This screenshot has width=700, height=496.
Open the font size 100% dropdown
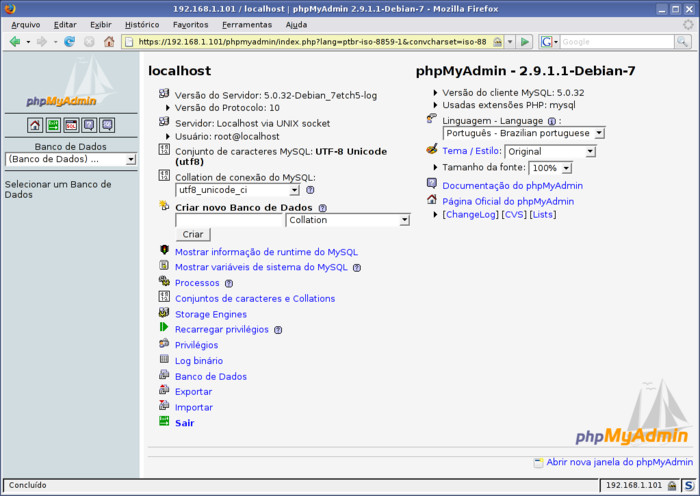click(550, 168)
